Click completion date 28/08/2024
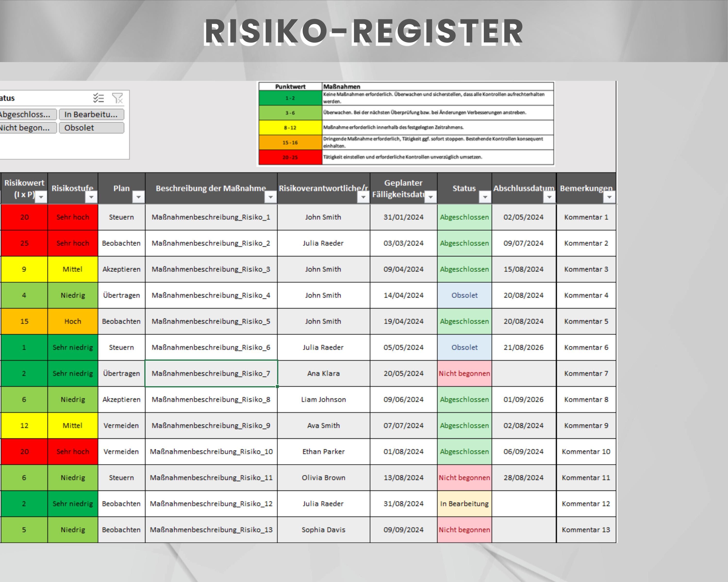This screenshot has height=582, width=728. click(524, 478)
